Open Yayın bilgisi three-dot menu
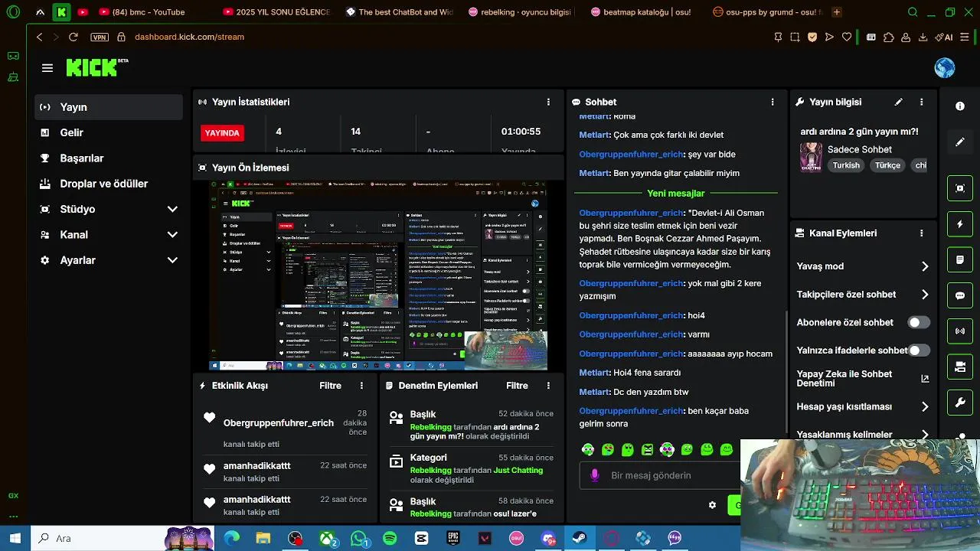This screenshot has height=551, width=980. 922,102
